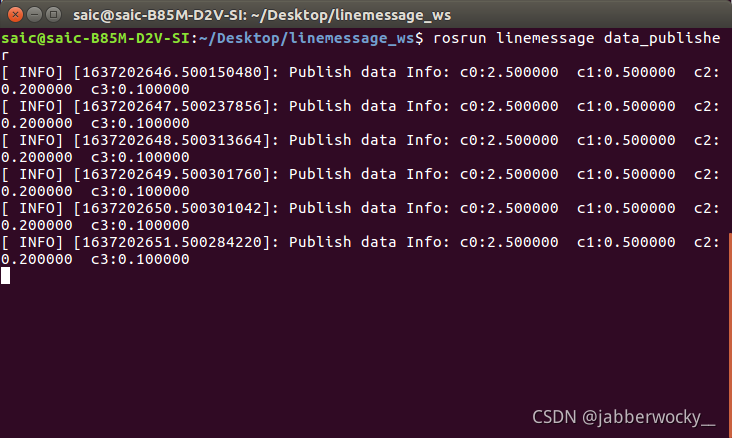732x438 pixels.
Task: Click green saic@saic-B85M-D2V-SI prompt text
Action: (x=95, y=38)
